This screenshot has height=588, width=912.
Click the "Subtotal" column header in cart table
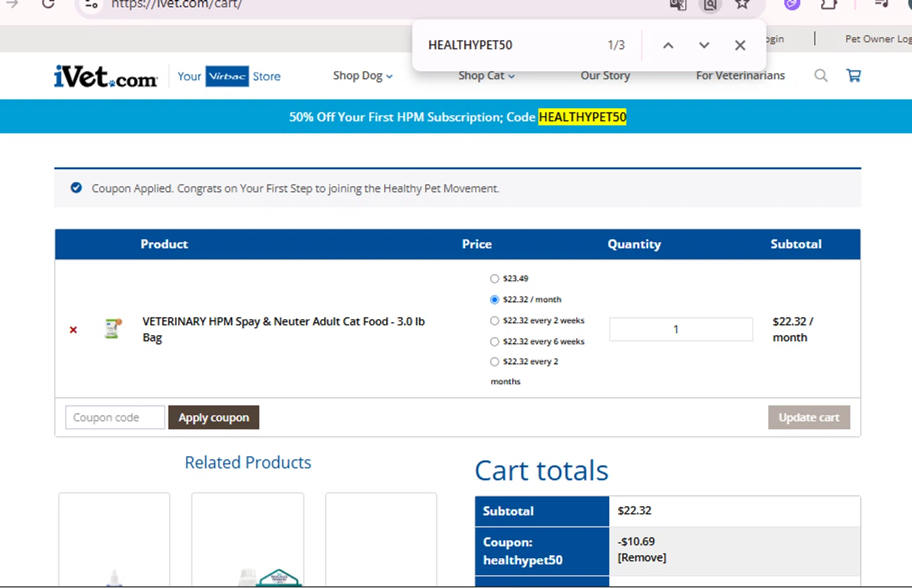point(796,244)
